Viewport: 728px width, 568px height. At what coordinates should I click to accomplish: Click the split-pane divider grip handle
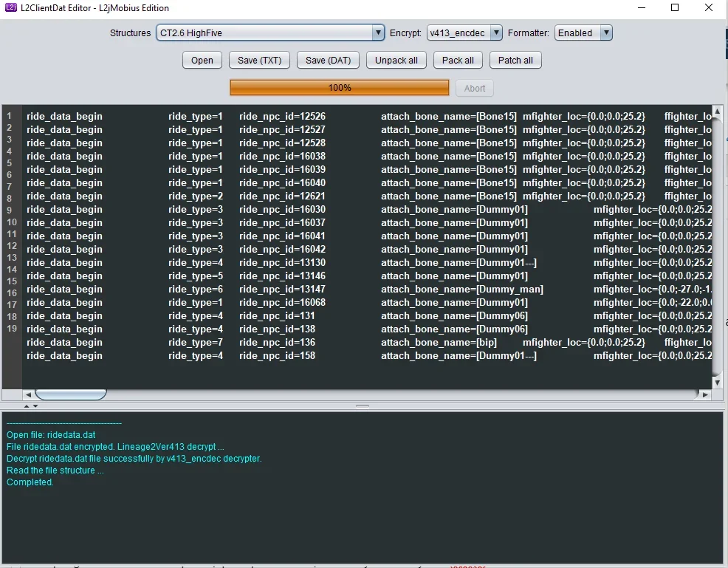click(x=363, y=406)
